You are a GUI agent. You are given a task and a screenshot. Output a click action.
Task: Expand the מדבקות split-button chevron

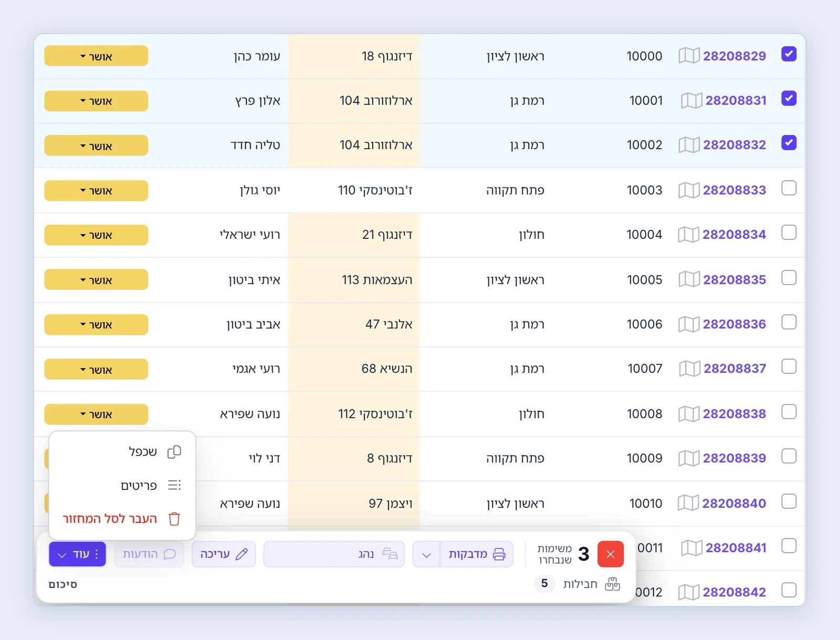(x=426, y=554)
